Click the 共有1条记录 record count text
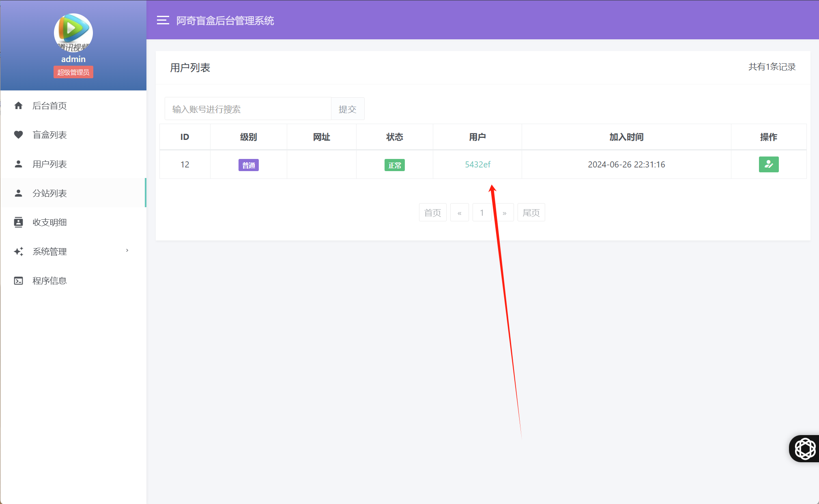This screenshot has height=504, width=819. 772,67
